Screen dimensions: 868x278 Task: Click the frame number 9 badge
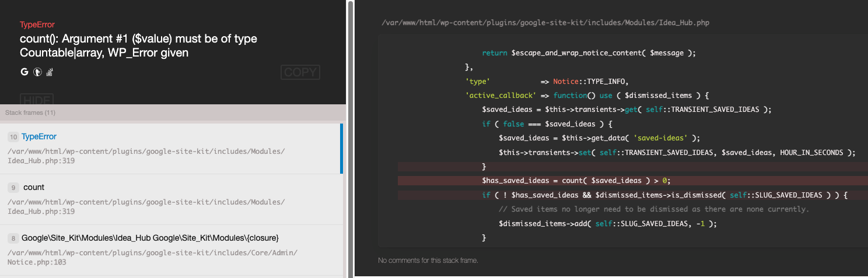click(13, 188)
